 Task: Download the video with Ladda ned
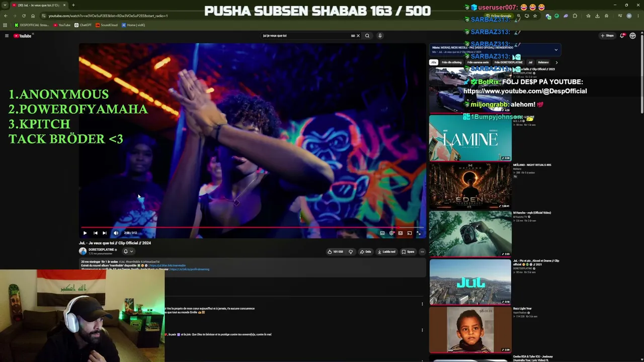386,251
